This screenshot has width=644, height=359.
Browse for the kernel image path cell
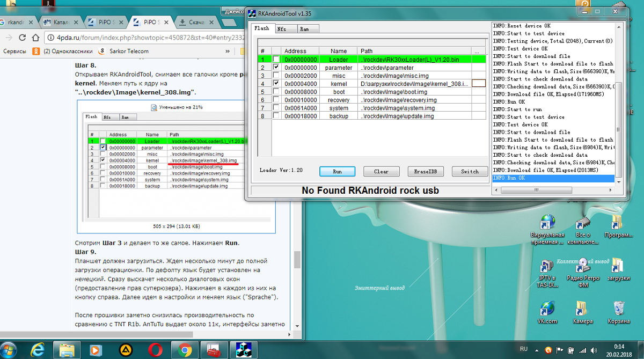(x=478, y=84)
